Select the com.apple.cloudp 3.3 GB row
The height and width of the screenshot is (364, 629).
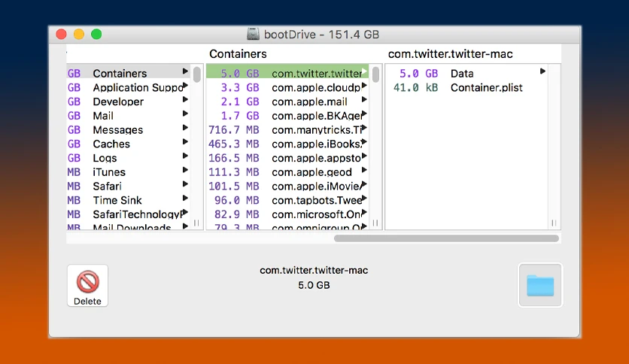[287, 87]
